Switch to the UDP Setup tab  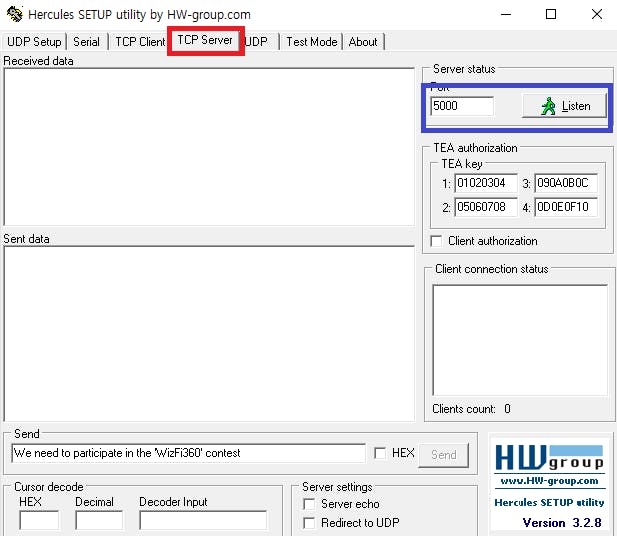(34, 42)
